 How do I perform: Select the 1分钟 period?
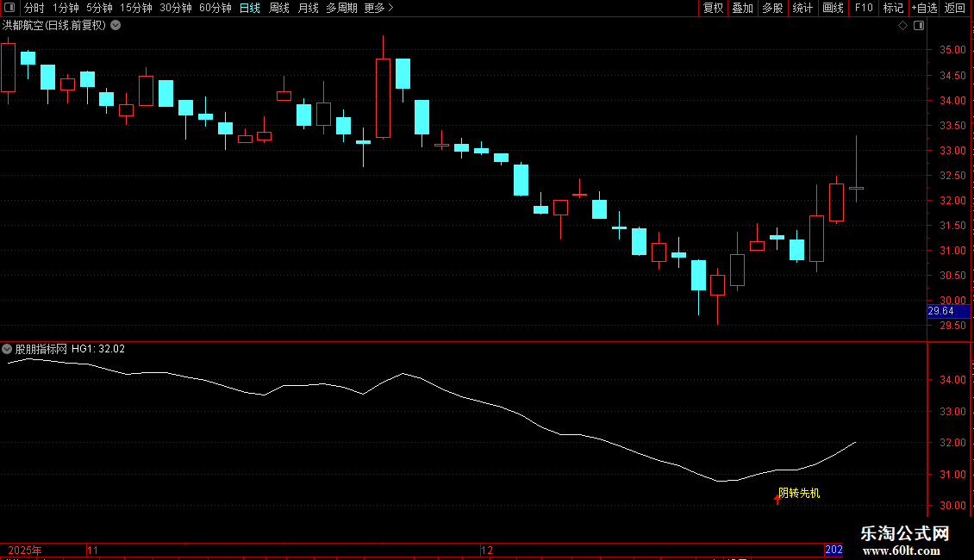tap(66, 8)
